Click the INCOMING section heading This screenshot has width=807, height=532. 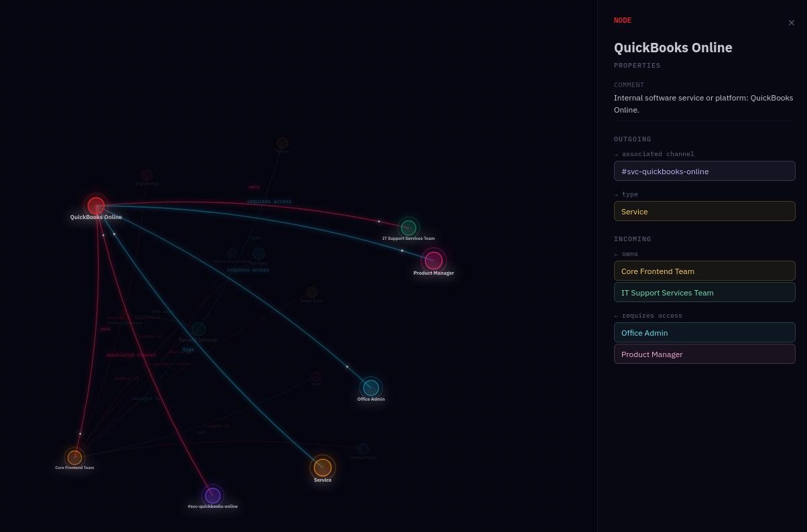[x=633, y=239]
